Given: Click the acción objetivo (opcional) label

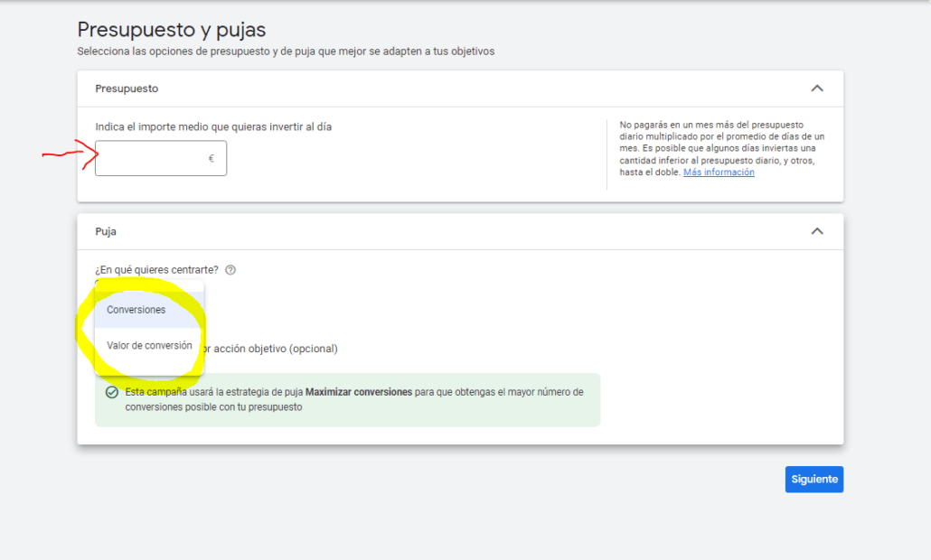Looking at the screenshot, I should pyautogui.click(x=271, y=349).
